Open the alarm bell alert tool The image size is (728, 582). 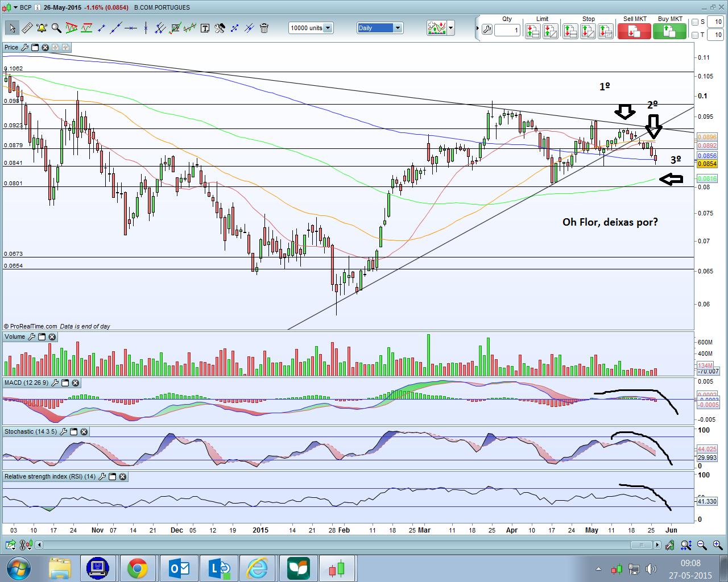coord(42,28)
